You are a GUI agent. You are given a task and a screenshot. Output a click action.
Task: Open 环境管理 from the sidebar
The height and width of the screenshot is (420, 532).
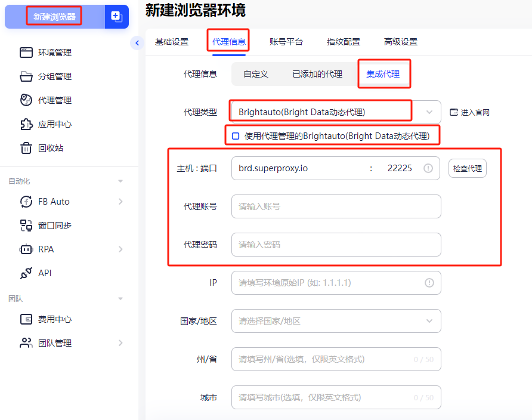click(x=53, y=52)
